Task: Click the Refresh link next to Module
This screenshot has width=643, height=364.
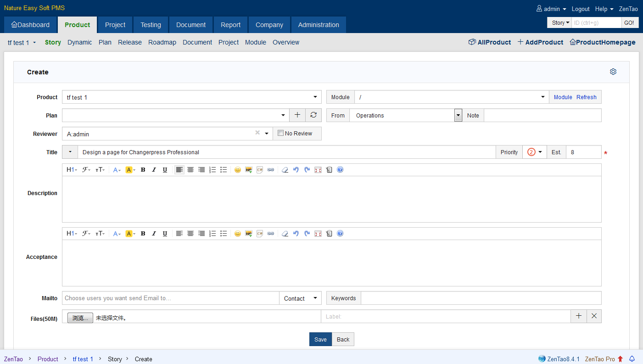Action: coord(586,97)
